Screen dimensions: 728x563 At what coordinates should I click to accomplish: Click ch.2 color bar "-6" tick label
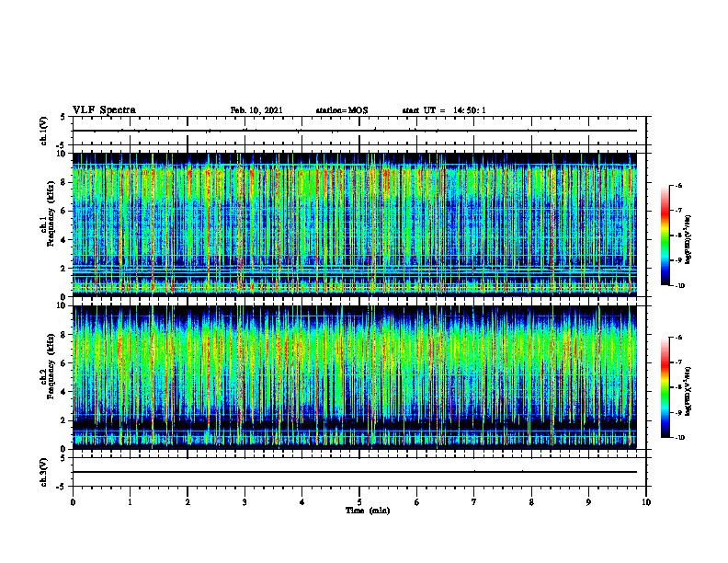(678, 338)
